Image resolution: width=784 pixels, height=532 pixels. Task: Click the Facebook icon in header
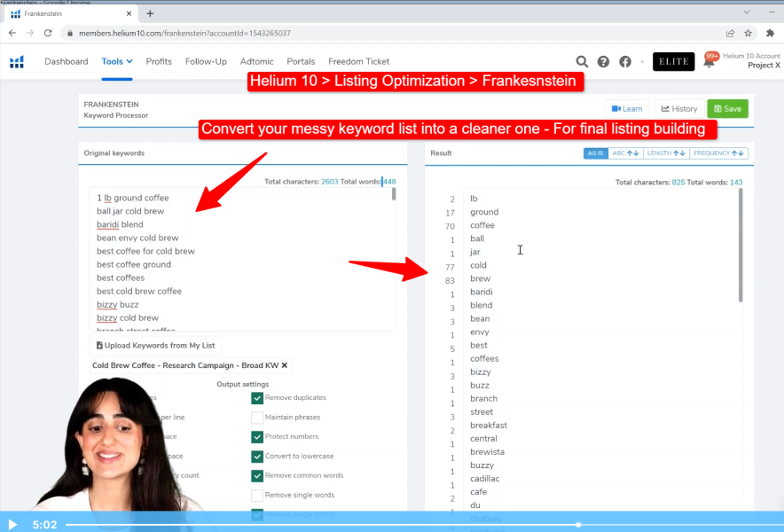625,62
